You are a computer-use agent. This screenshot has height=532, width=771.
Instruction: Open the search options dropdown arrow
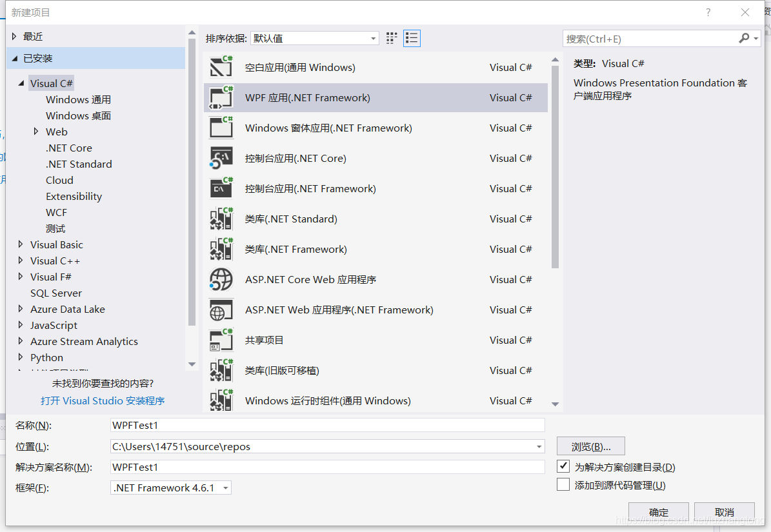[x=756, y=38]
